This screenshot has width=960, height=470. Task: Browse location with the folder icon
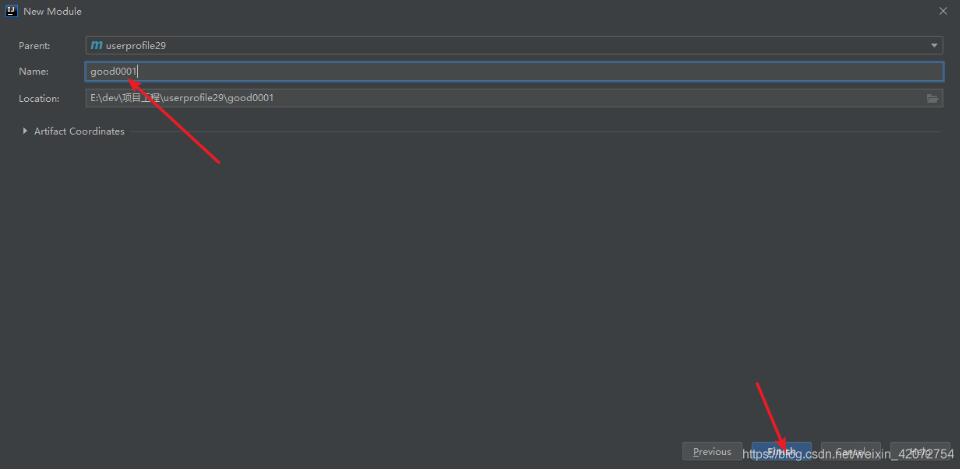pos(932,98)
